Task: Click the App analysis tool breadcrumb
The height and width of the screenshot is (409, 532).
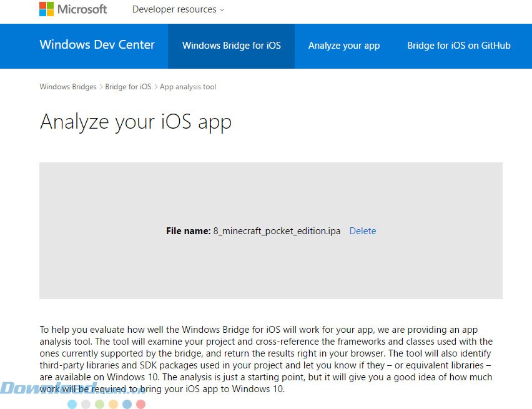Action: [188, 87]
